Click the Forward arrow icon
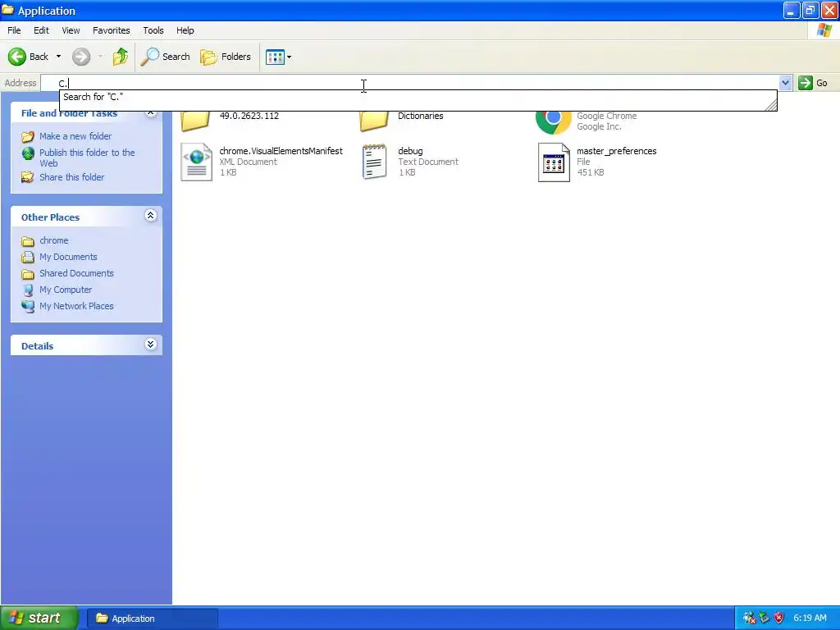Viewport: 840px width, 630px height. pyautogui.click(x=81, y=57)
